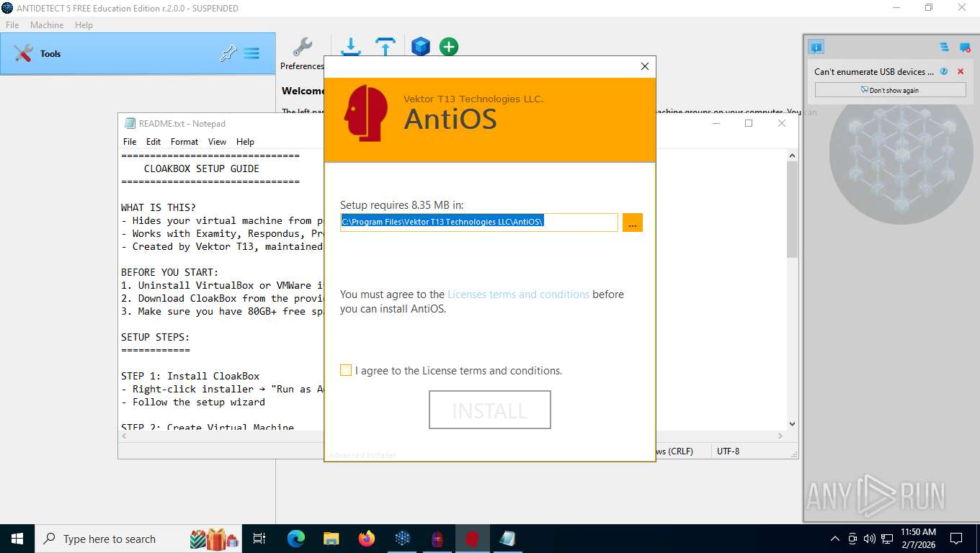This screenshot has height=553, width=980.
Task: Open Task View on taskbar
Action: point(259,539)
